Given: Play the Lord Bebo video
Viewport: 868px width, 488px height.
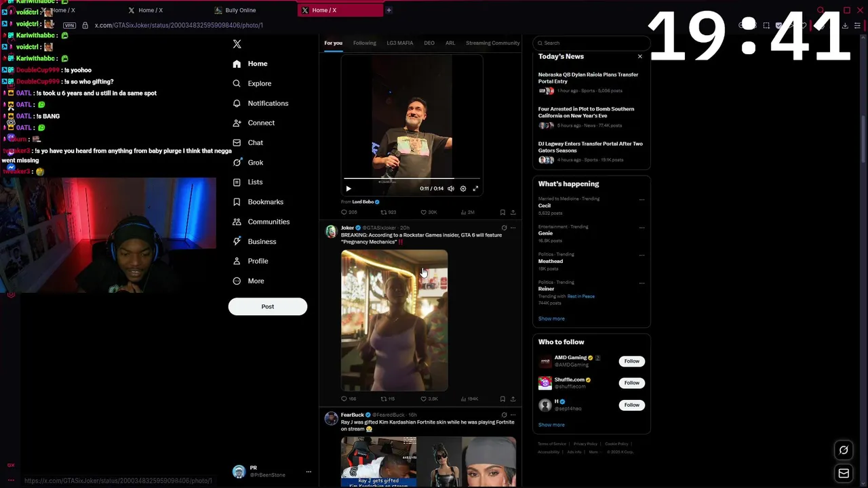Looking at the screenshot, I should [x=349, y=188].
